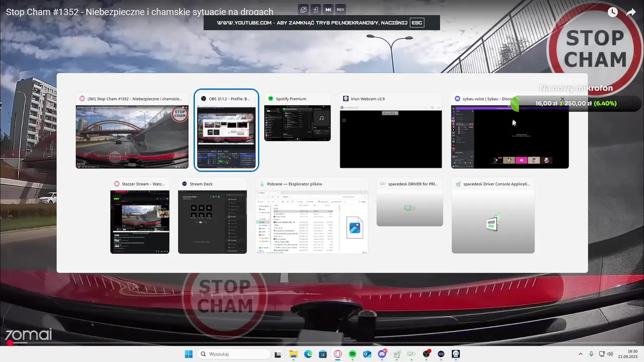Open the video pop-out icon
The height and width of the screenshot is (362, 644).
(x=303, y=9)
